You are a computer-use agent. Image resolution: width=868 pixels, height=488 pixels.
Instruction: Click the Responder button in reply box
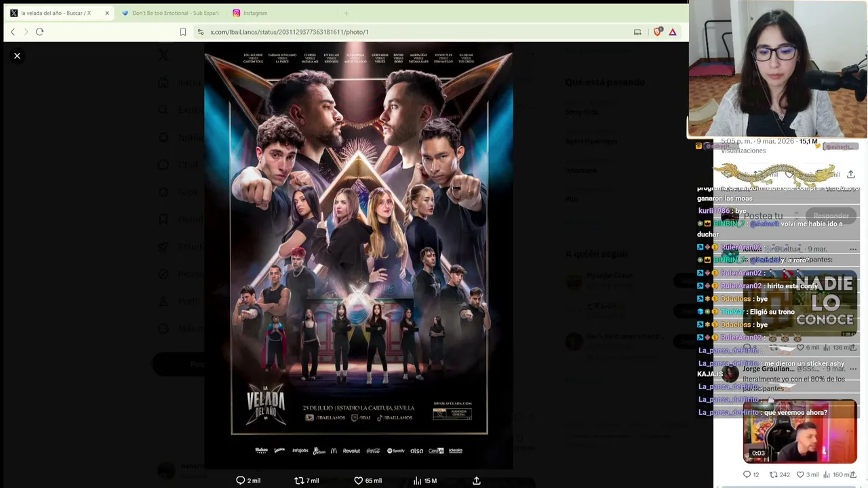831,216
